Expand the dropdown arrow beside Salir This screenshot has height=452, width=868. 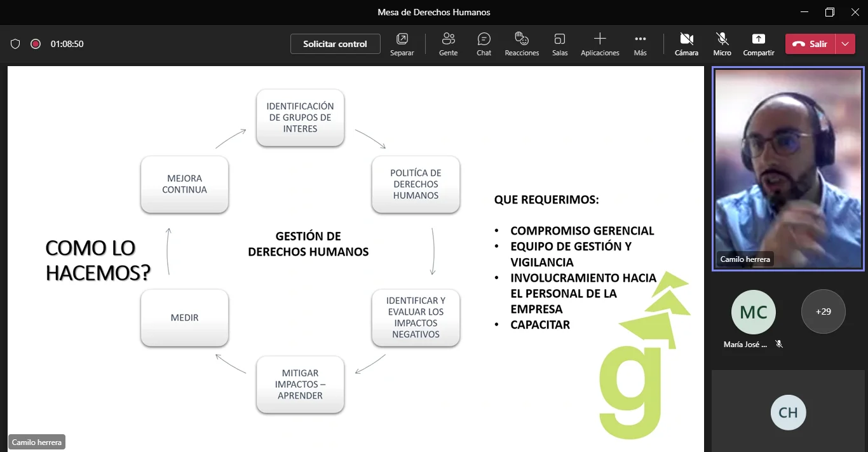coord(844,44)
